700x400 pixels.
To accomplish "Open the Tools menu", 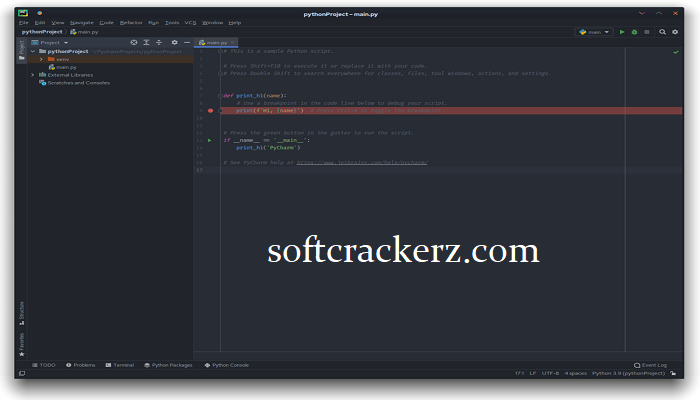I will [172, 23].
